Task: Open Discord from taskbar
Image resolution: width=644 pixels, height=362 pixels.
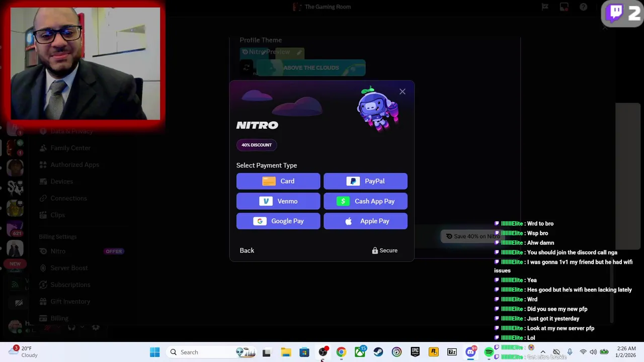Action: [x=470, y=352]
